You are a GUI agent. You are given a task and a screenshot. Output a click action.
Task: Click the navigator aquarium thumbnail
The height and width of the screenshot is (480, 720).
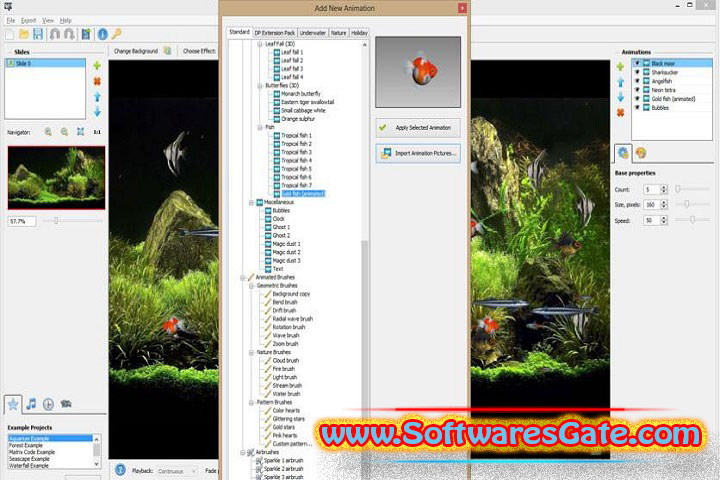[56, 178]
